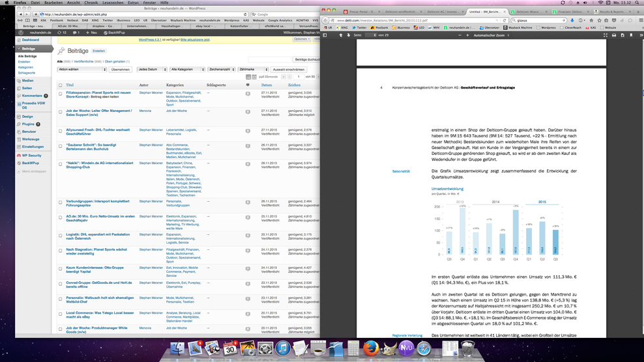Click the glaxus search field
This screenshot has height=362, width=644.
[x=538, y=20]
